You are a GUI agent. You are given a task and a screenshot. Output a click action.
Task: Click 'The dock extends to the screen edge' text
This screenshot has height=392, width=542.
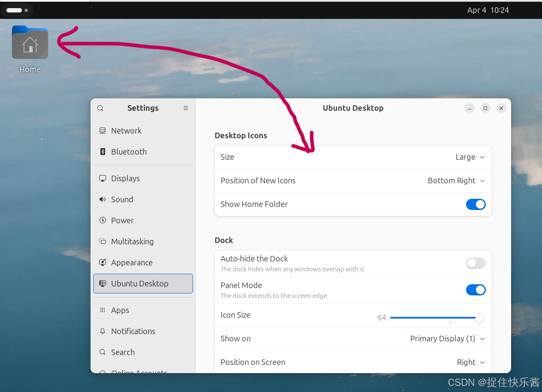[274, 296]
